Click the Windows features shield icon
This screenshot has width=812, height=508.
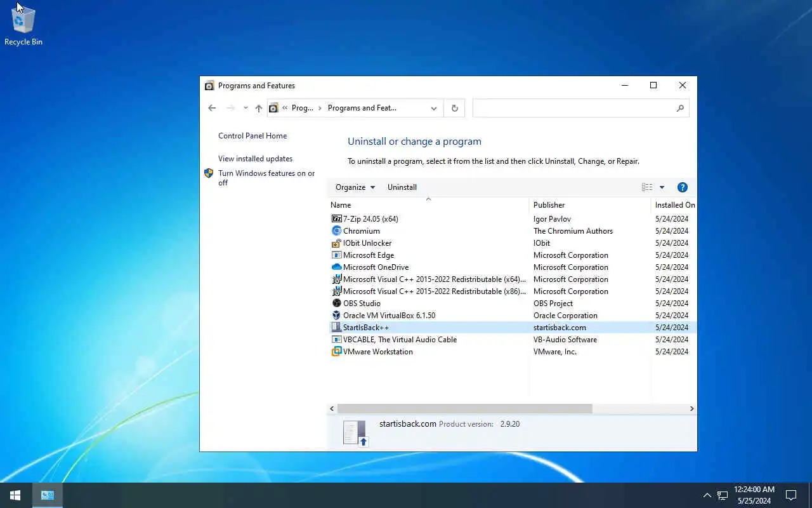[x=209, y=173]
